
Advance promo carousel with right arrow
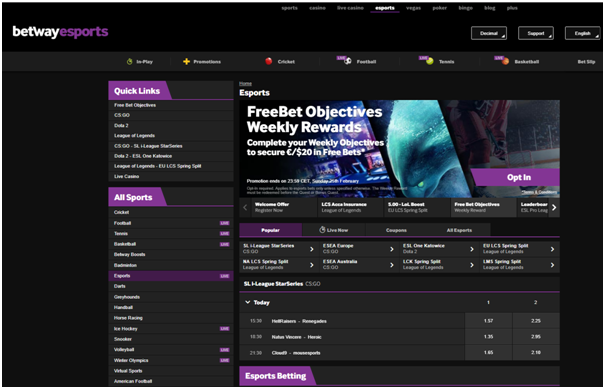(554, 207)
